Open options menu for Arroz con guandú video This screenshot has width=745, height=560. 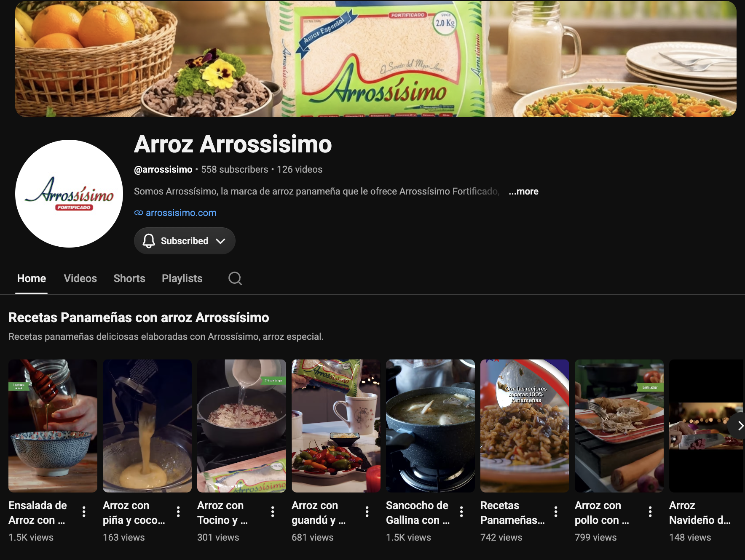coord(367,512)
